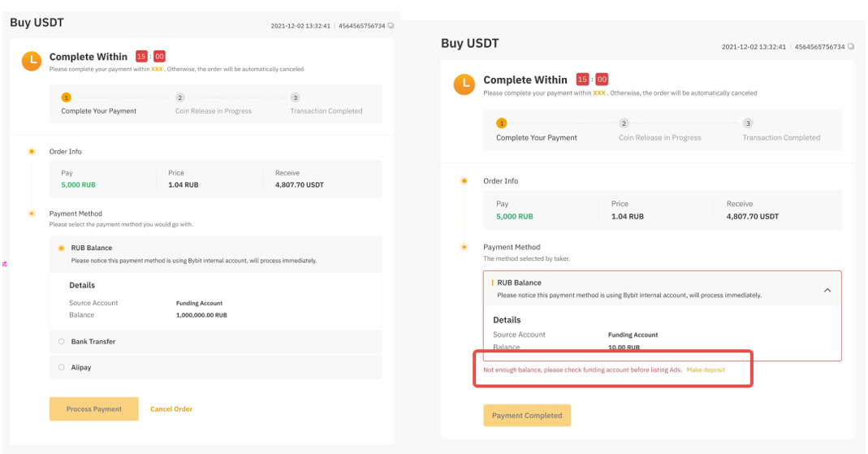Click Order Info bullet marker in right panel

[464, 181]
